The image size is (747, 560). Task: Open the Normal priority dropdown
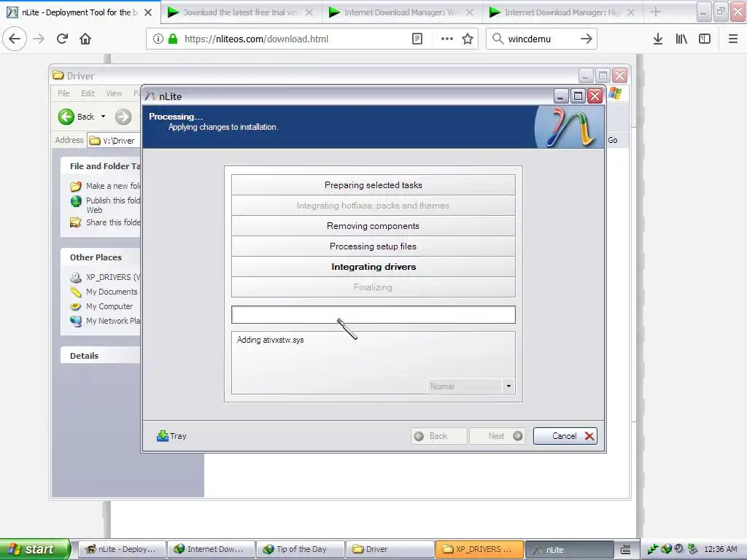[508, 386]
